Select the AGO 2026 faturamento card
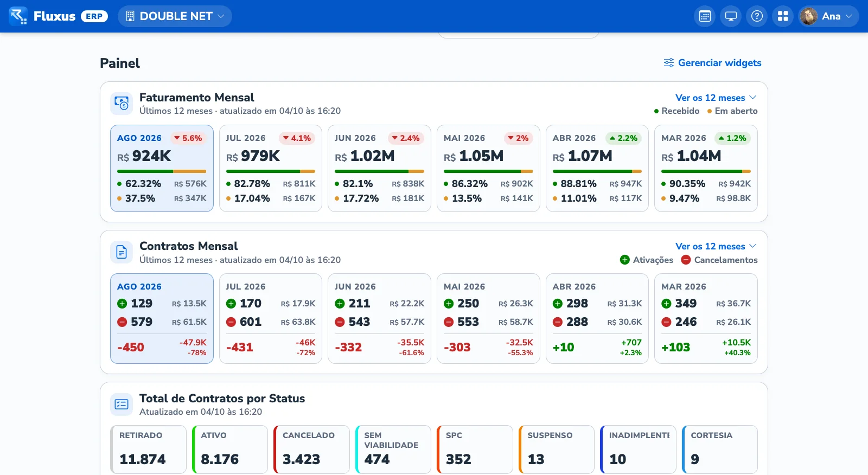This screenshot has width=868, height=475. click(x=162, y=168)
